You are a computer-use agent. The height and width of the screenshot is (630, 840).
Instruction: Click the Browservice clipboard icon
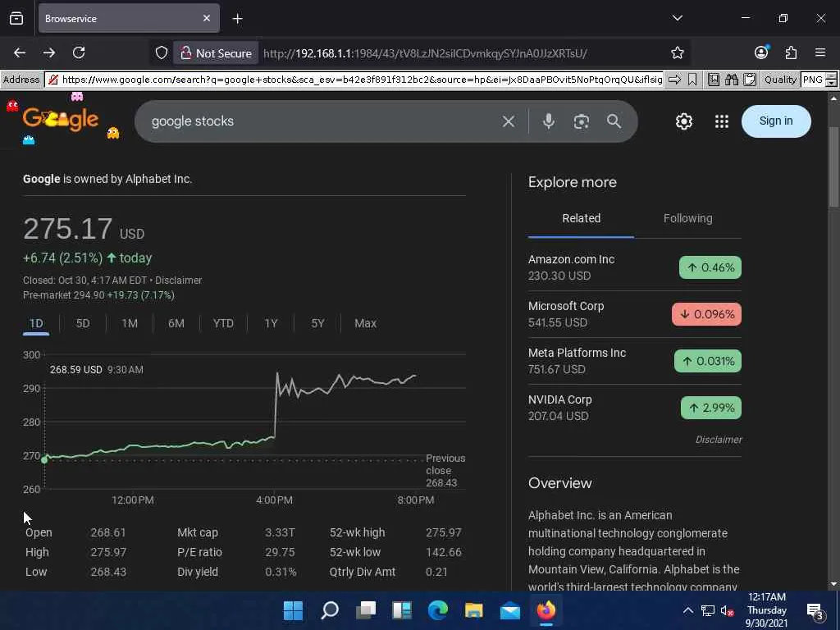pyautogui.click(x=750, y=80)
